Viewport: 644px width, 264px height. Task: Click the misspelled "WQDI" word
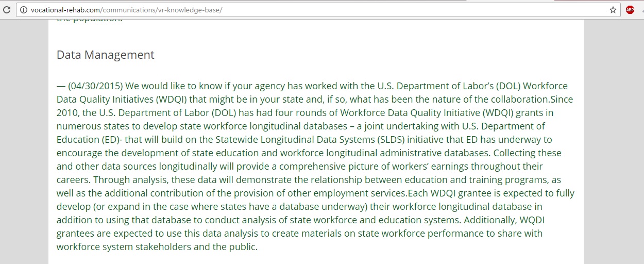click(532, 220)
